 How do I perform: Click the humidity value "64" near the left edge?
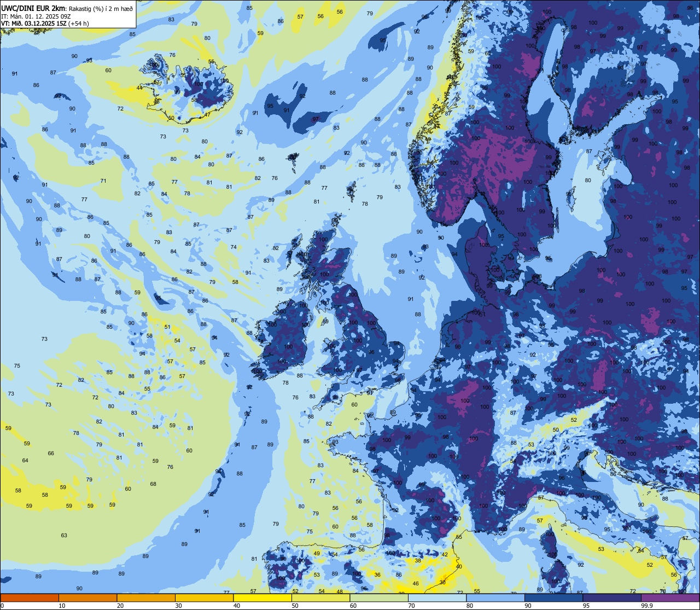pyautogui.click(x=25, y=460)
